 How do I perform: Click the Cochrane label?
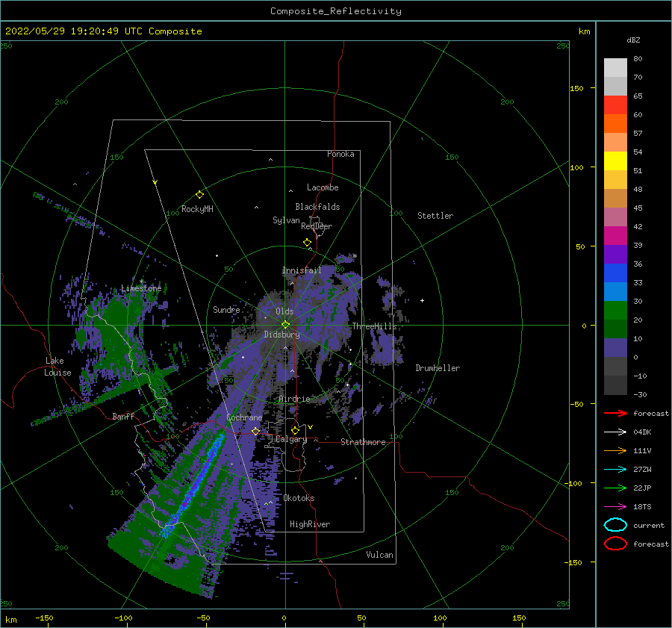click(x=244, y=417)
